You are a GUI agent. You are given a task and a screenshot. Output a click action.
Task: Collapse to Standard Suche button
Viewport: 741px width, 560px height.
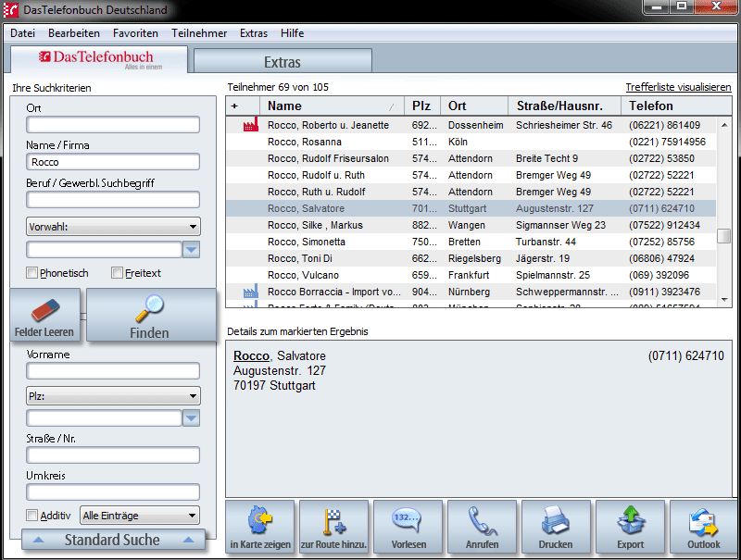[x=112, y=540]
